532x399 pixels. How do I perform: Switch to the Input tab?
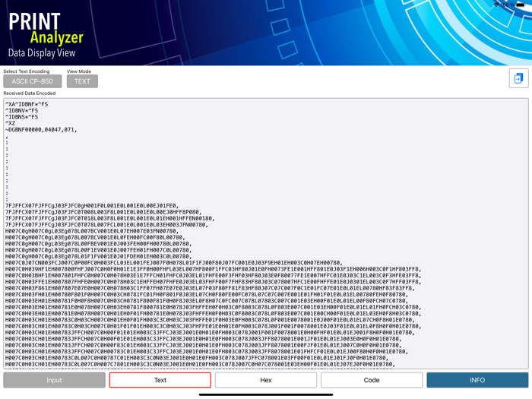[54, 380]
